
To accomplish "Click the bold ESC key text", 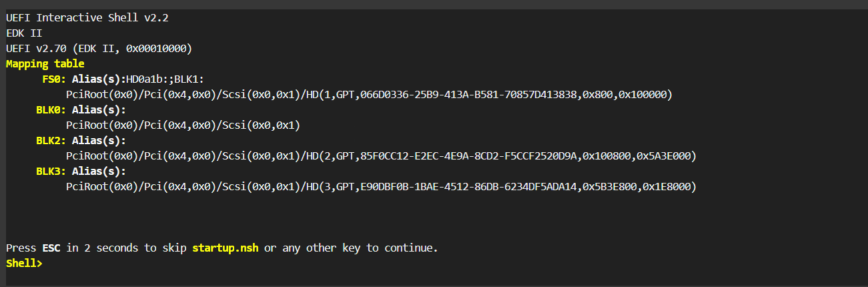I will coord(51,248).
